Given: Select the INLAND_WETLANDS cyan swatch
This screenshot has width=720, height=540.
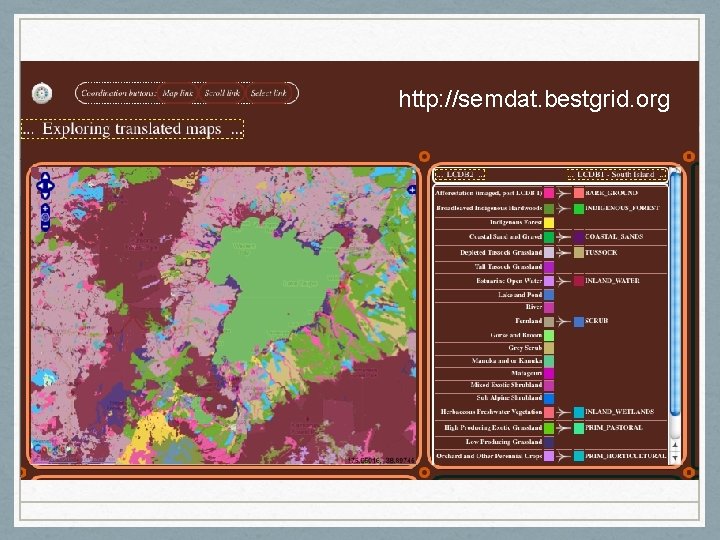Looking at the screenshot, I should click(579, 412).
